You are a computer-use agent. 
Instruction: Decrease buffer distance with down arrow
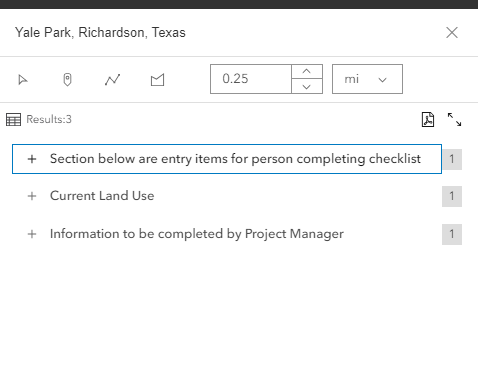tap(307, 87)
